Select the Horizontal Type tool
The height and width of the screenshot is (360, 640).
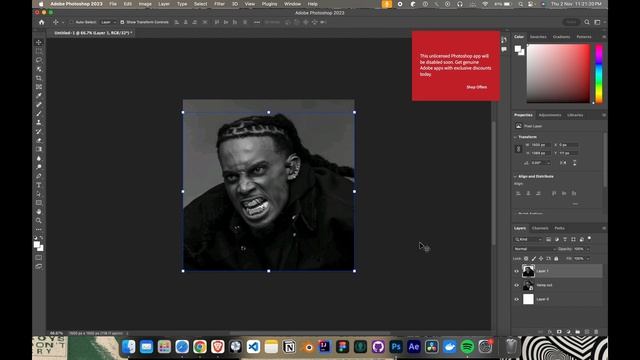coord(39,185)
